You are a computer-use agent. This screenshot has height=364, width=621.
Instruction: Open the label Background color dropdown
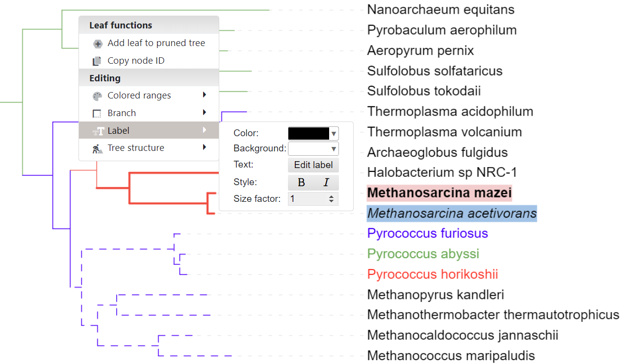click(334, 149)
